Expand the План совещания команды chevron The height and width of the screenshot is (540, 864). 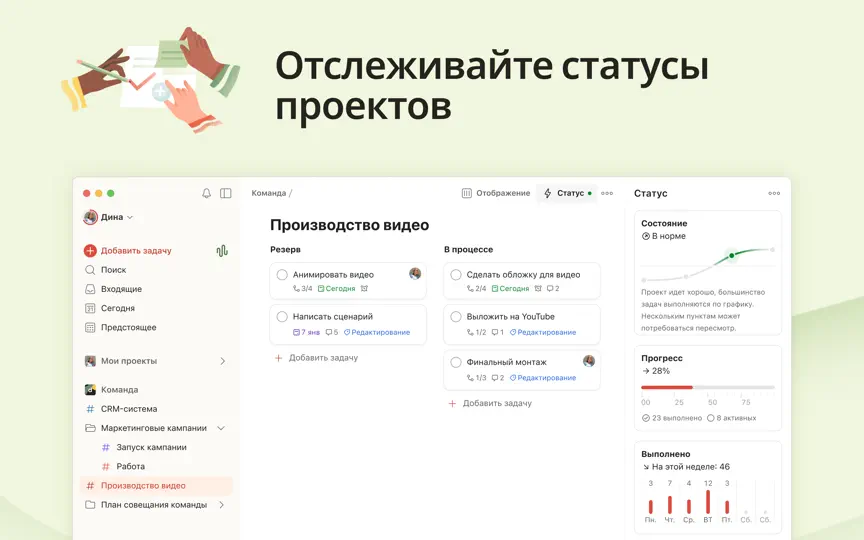(x=222, y=505)
